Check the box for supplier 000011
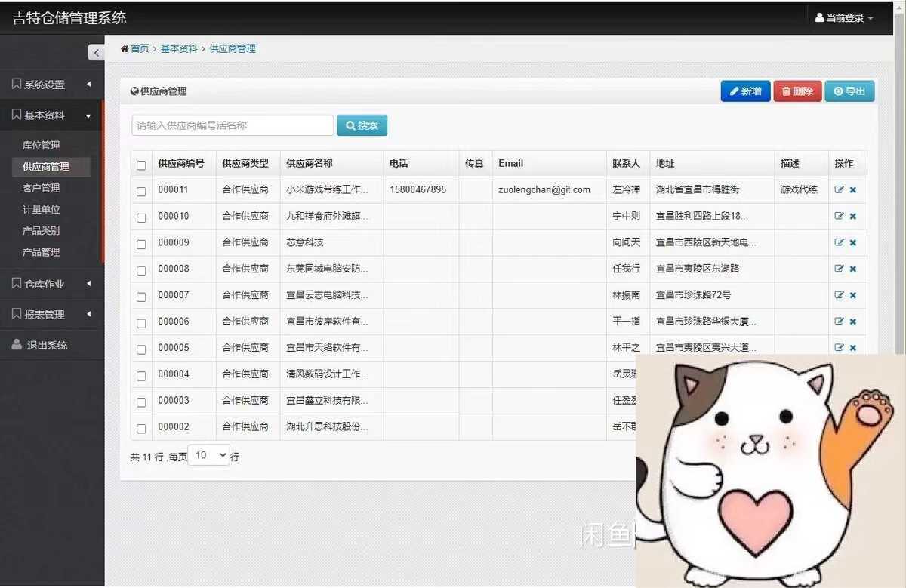906x588 pixels. click(x=141, y=192)
